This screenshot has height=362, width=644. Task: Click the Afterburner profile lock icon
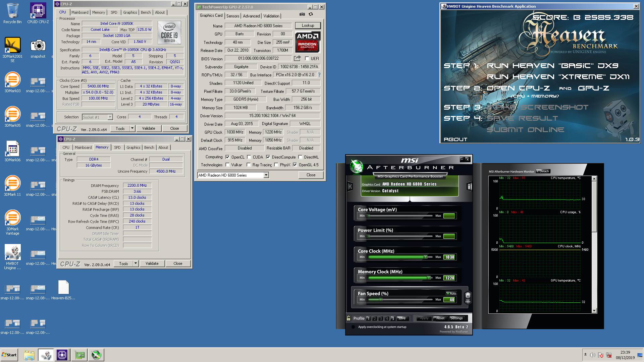[x=349, y=318]
